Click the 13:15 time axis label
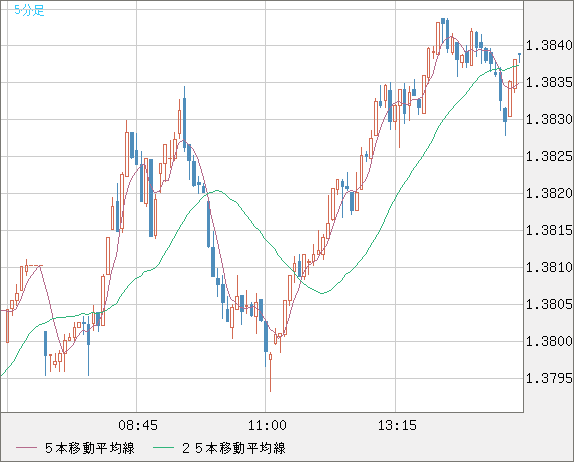Viewport: 574px width, 462px height. click(x=397, y=425)
